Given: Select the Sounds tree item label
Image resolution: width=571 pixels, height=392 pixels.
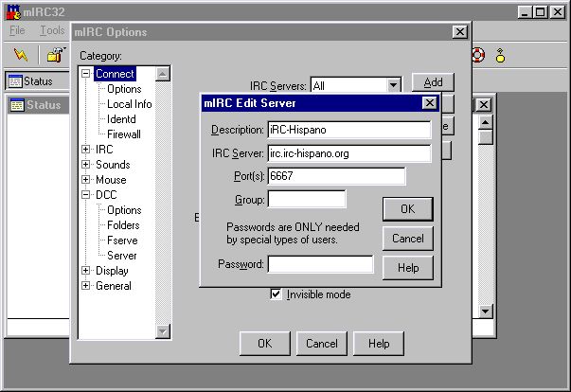Looking at the screenshot, I should [113, 165].
